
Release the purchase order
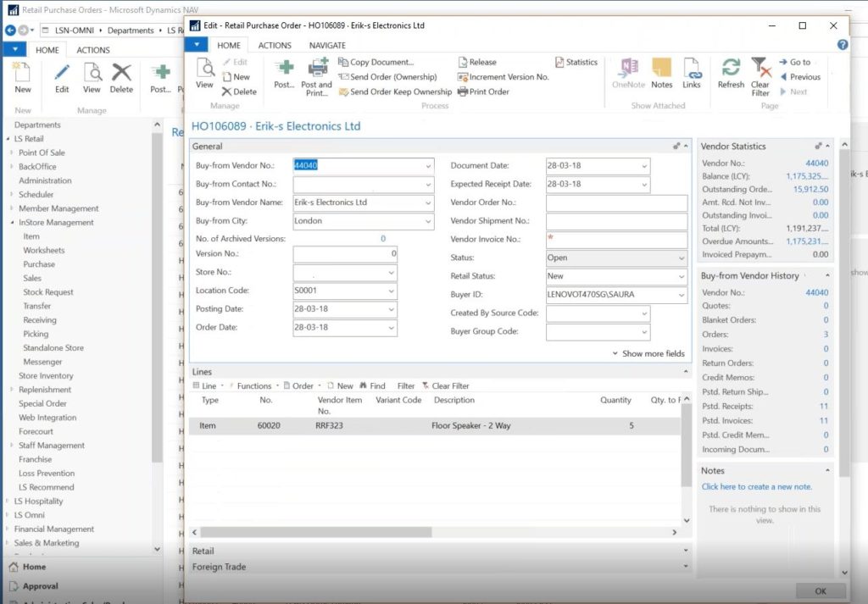pos(477,61)
